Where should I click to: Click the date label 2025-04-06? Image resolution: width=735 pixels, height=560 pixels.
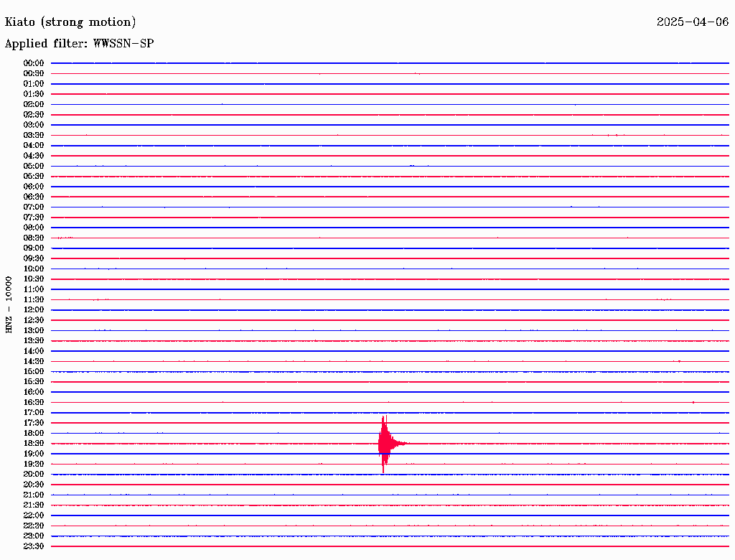tap(693, 22)
